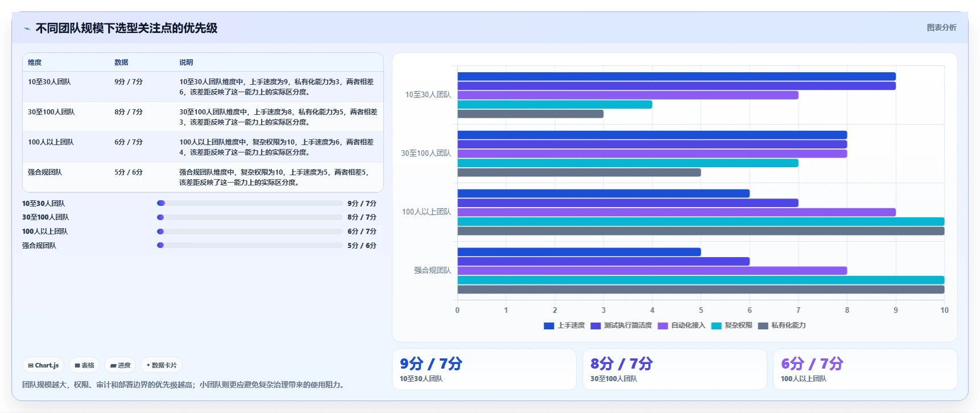Screen dimensions: 980x413
Task: Open the 8分 / 7分 data card
Action: [675, 369]
